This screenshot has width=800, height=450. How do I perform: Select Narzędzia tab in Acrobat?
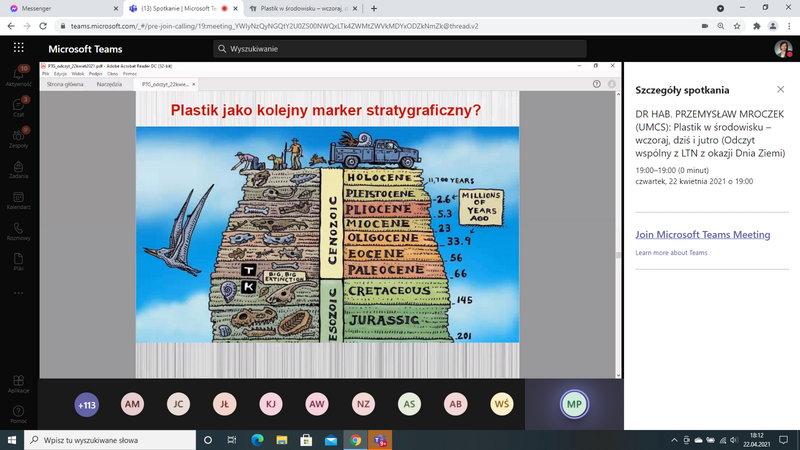109,84
